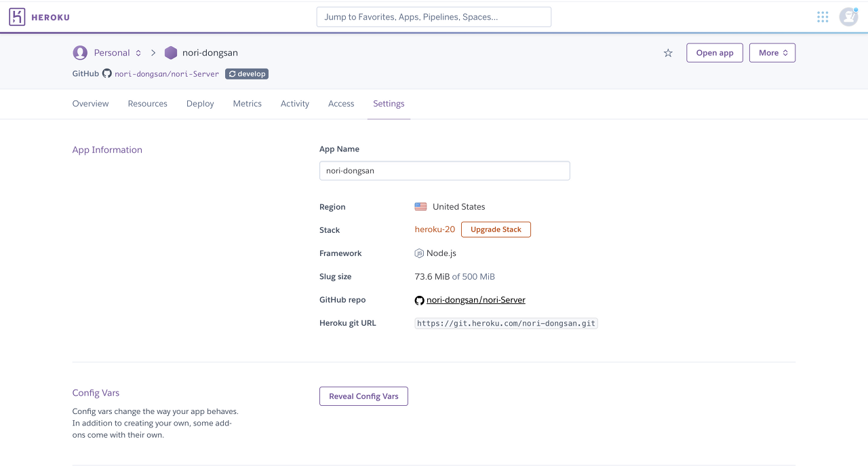Click the Upgrade Stack button
Screen dimensions: 868x471
[496, 229]
